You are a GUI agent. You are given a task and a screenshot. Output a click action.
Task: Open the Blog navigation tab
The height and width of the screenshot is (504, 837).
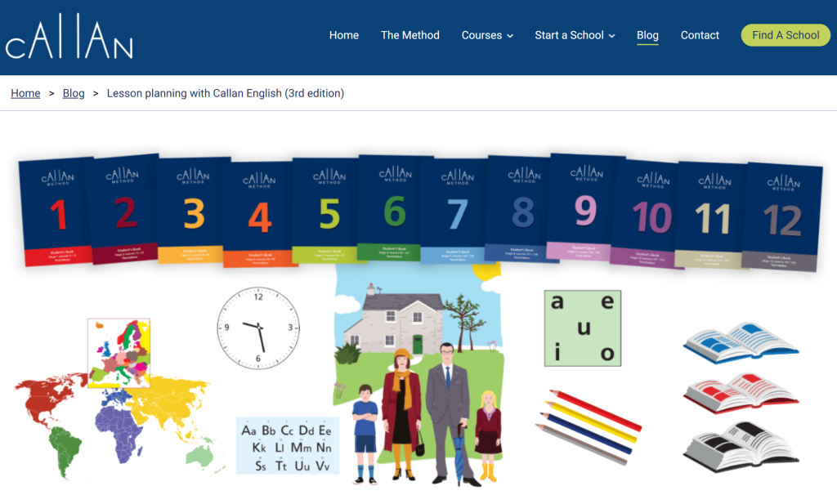click(x=647, y=35)
